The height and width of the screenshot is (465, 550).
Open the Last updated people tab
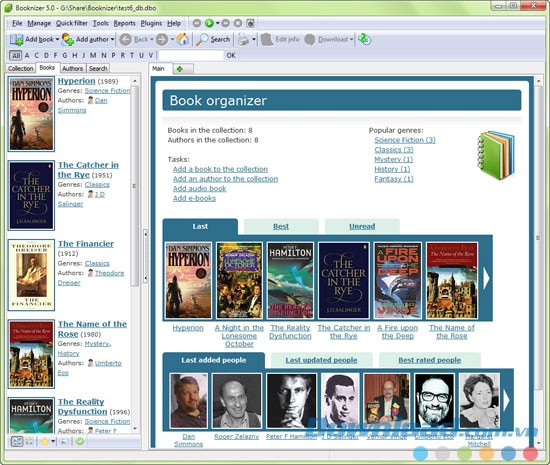321,360
